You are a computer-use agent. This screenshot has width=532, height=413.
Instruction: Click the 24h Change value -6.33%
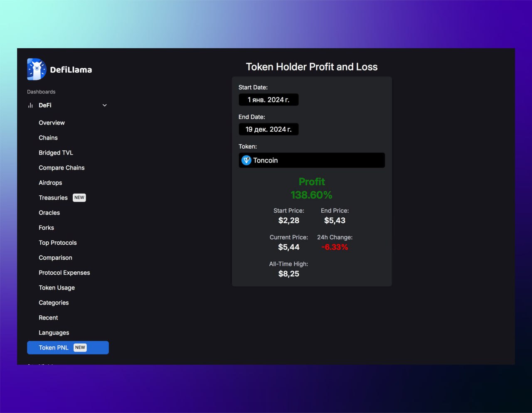[335, 247]
